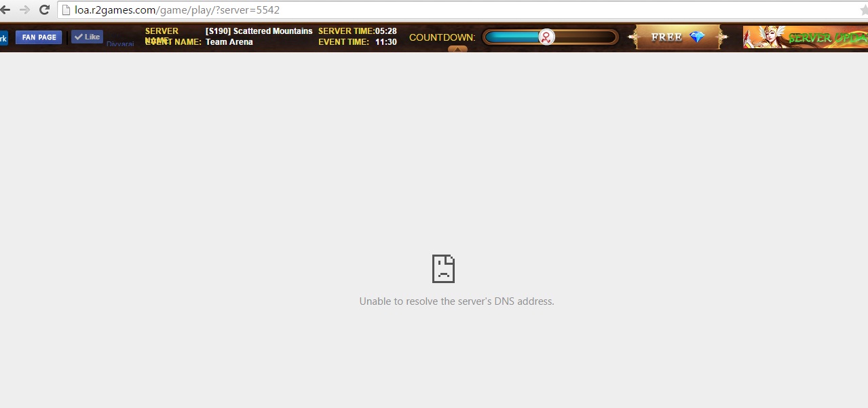
Task: Click the partially visible blue button at far left
Action: click(x=3, y=38)
